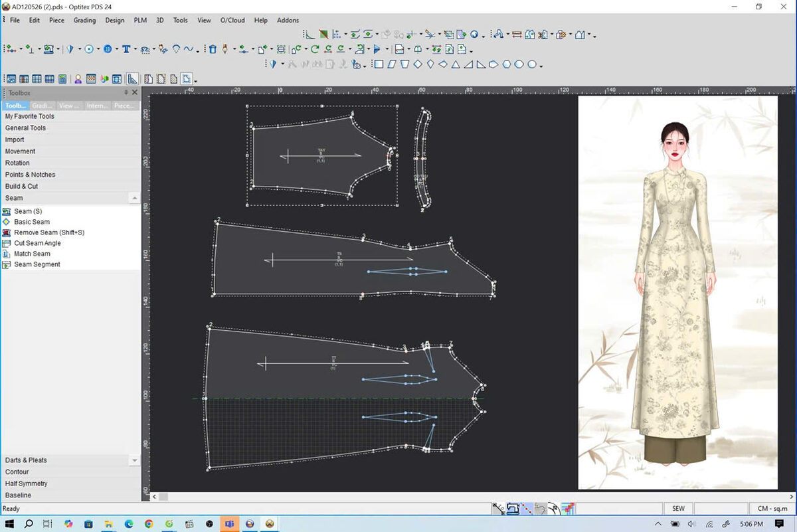Open the O/Cloud menu
This screenshot has width=797, height=532.
point(232,20)
